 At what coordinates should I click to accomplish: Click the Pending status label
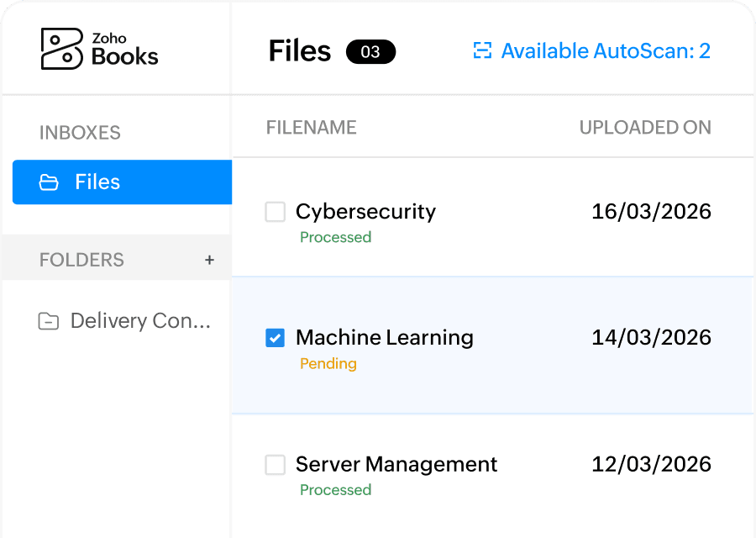328,363
